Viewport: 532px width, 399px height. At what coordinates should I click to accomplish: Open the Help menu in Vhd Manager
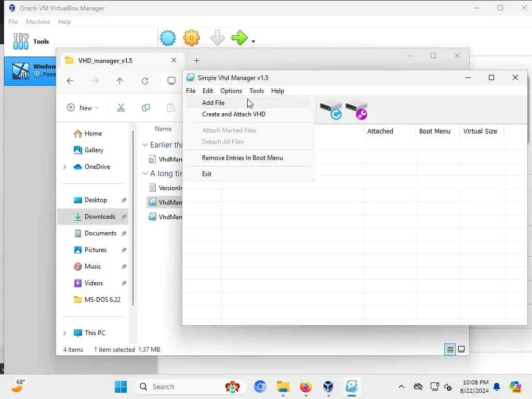pyautogui.click(x=277, y=91)
